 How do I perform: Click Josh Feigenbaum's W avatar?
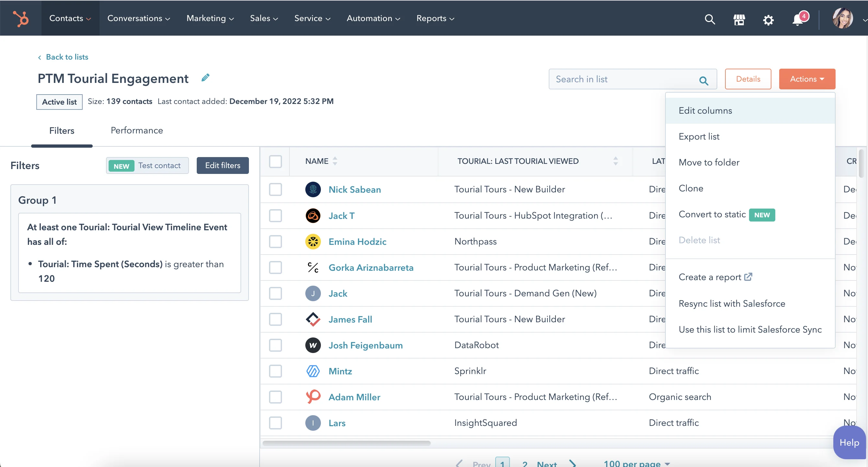point(313,345)
